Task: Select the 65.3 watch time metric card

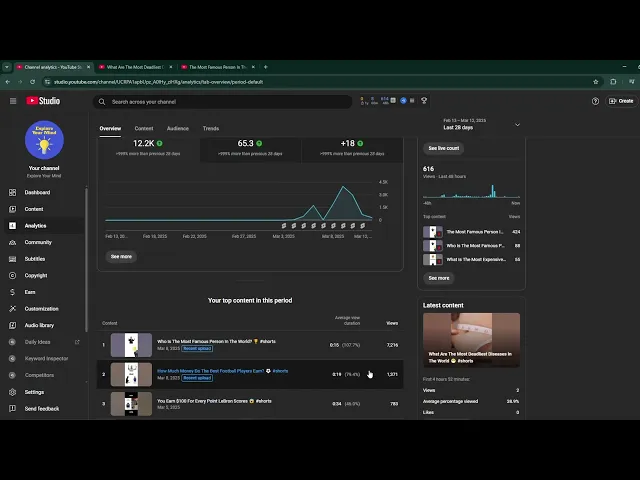Action: [x=250, y=148]
